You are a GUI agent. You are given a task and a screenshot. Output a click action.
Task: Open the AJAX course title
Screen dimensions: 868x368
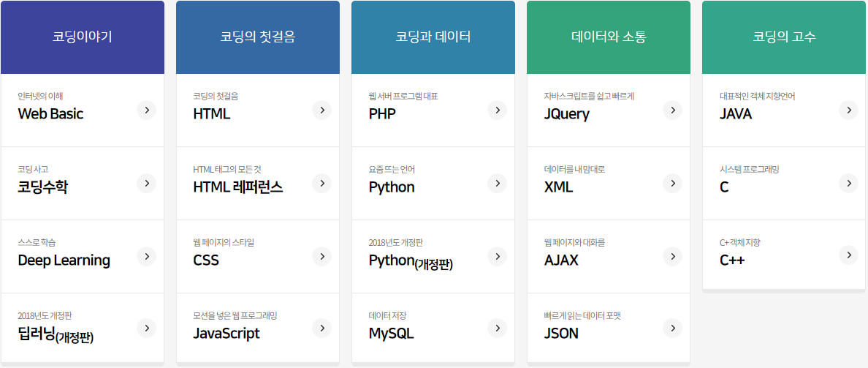click(561, 260)
